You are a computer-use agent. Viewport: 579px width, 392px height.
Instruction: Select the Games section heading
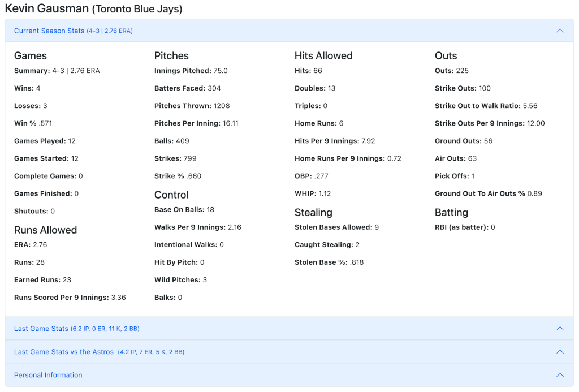click(x=30, y=55)
